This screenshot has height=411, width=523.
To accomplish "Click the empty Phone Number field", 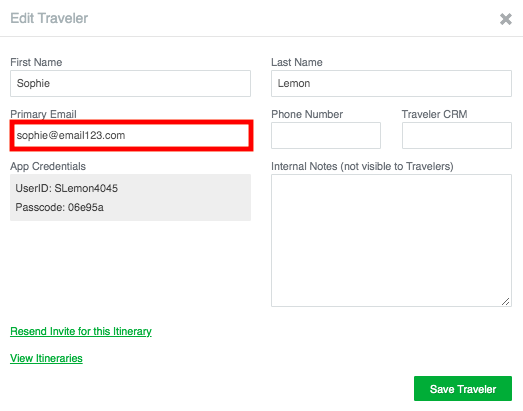I will click(x=326, y=135).
